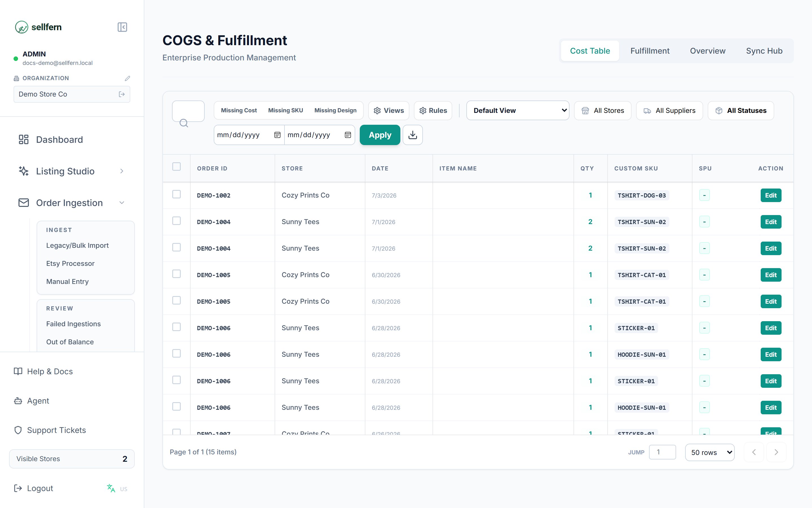The width and height of the screenshot is (812, 508).
Task: Go to next page arrow
Action: [x=776, y=452]
